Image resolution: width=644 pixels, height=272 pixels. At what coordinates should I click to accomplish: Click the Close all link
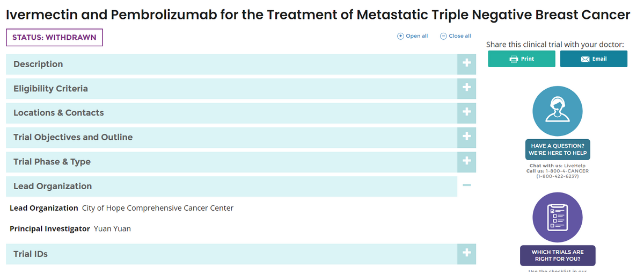point(455,36)
